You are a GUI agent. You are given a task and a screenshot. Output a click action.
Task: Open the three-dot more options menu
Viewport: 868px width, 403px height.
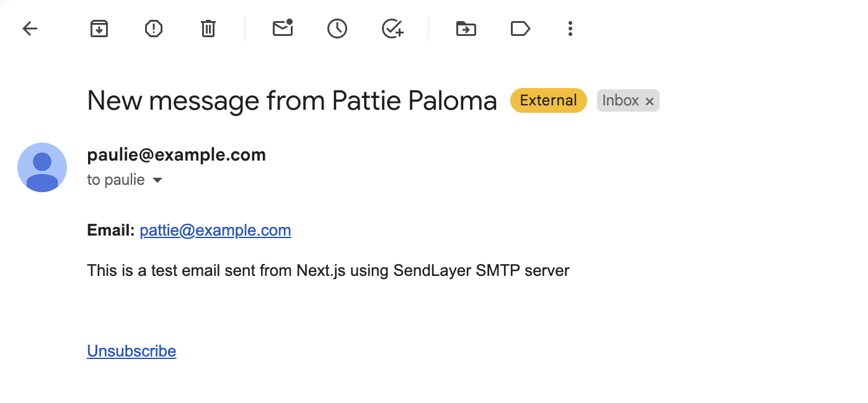570,29
